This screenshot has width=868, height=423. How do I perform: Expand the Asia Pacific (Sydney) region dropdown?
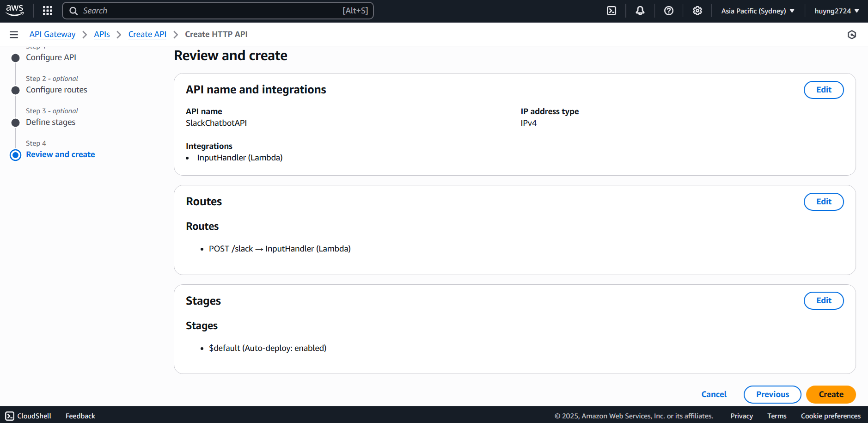pyautogui.click(x=758, y=11)
